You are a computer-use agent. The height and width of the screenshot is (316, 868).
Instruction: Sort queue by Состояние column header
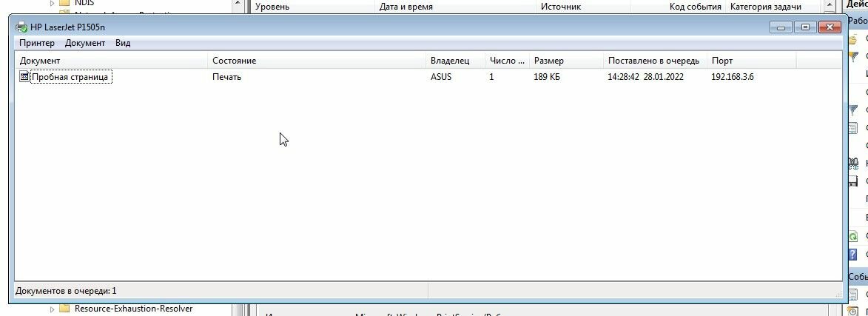[x=317, y=61]
